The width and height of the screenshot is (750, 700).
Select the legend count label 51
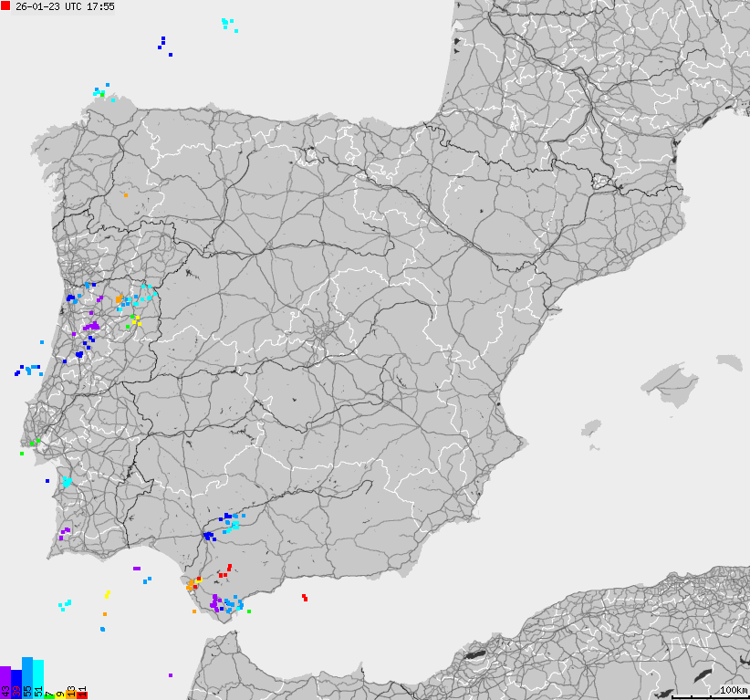tap(37, 690)
